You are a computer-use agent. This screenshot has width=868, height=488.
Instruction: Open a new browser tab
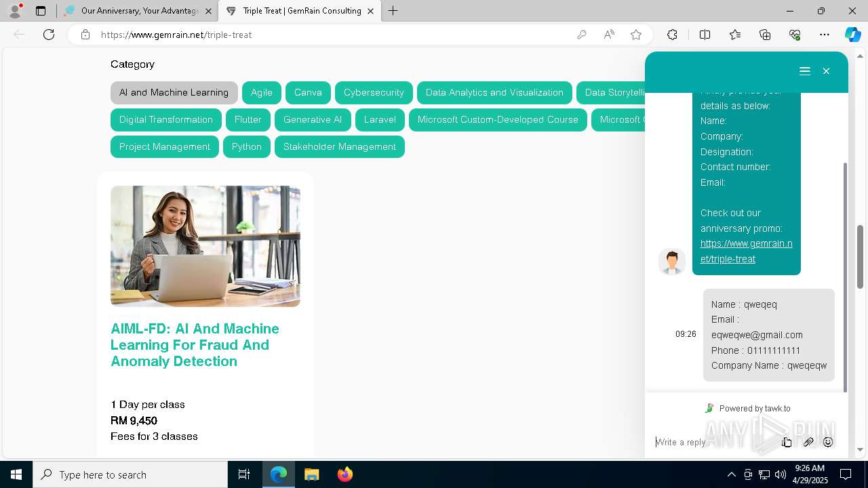(393, 11)
